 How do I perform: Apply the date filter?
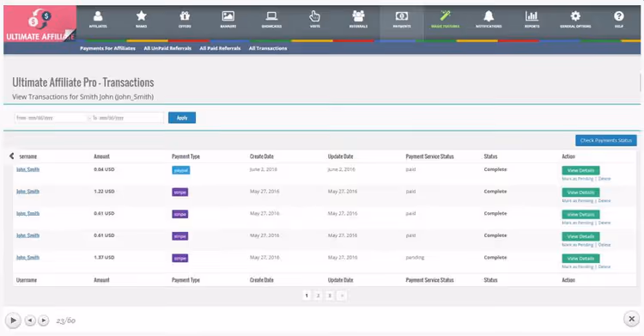click(182, 118)
